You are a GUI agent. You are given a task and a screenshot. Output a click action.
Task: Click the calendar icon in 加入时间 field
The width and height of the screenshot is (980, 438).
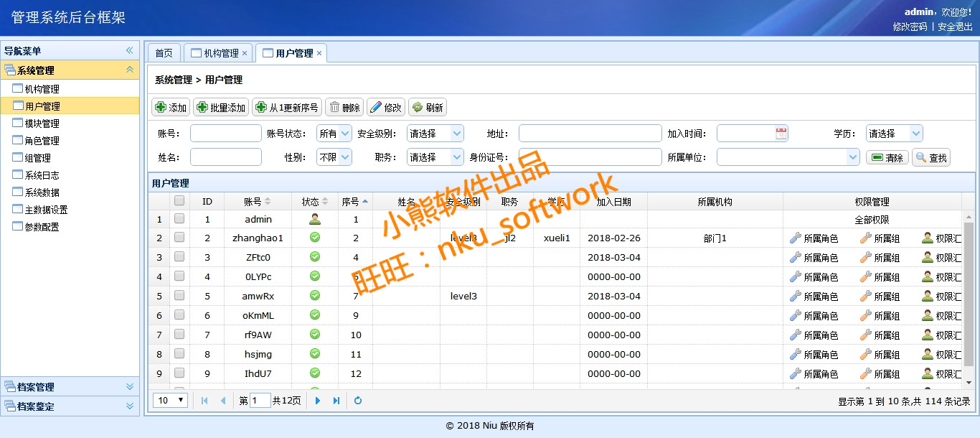point(781,134)
